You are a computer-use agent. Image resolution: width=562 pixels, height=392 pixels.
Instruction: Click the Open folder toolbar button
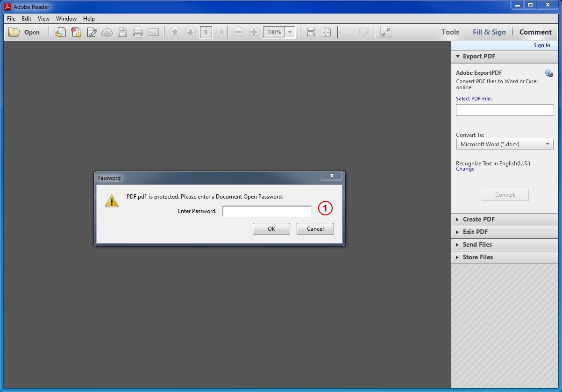[x=24, y=32]
